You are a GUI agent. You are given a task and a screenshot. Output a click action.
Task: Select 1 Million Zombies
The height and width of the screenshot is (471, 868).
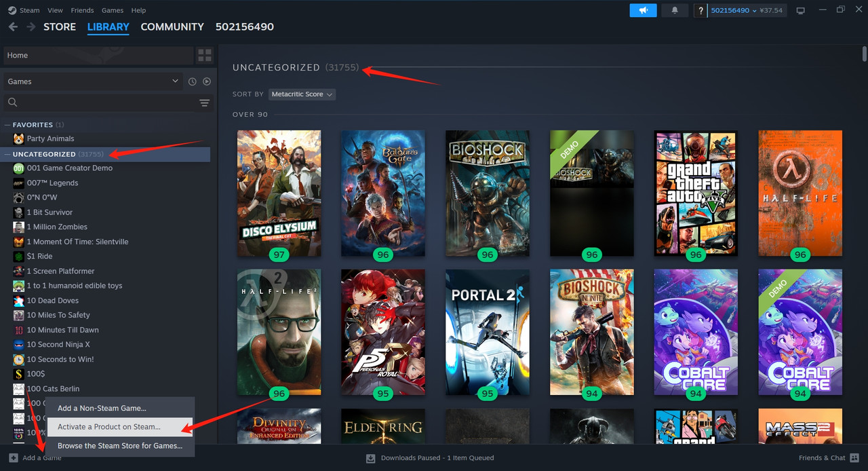click(57, 227)
